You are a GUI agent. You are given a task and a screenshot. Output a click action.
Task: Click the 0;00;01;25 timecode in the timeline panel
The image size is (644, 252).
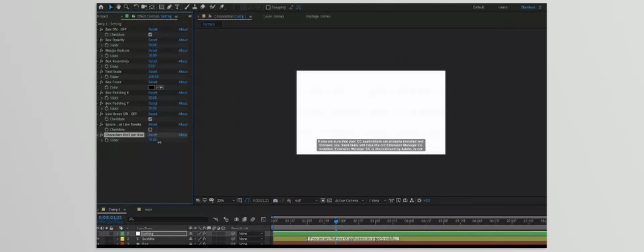[x=110, y=218]
